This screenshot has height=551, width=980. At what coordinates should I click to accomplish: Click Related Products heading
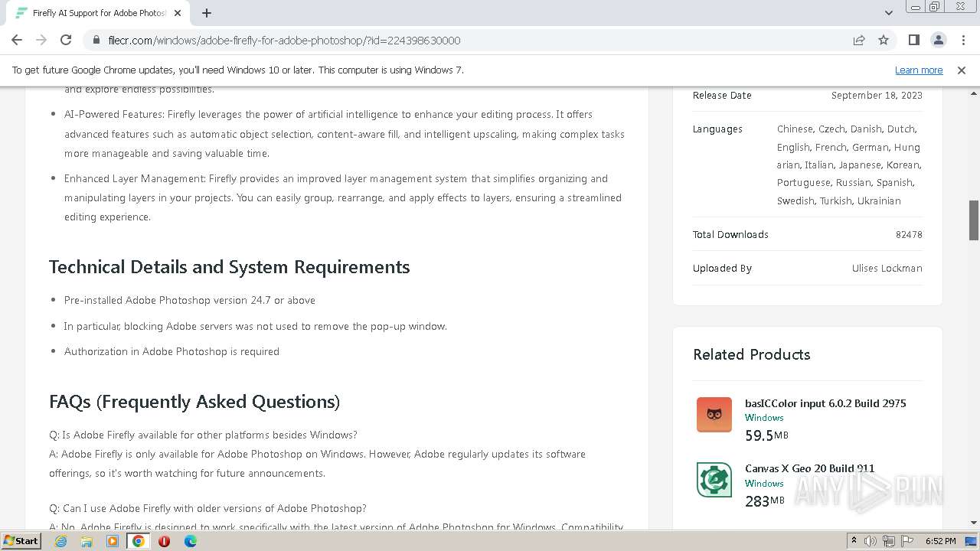coord(752,354)
